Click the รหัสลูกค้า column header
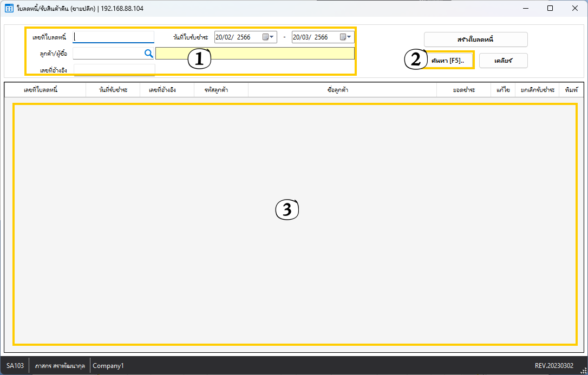 pos(216,90)
